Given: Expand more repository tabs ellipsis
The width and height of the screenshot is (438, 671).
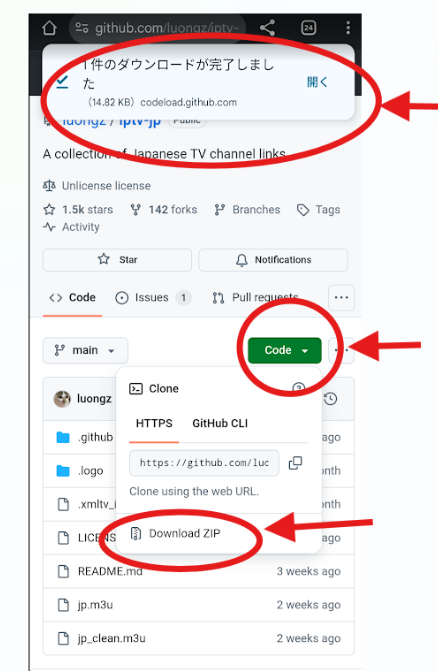Looking at the screenshot, I should coord(341,297).
